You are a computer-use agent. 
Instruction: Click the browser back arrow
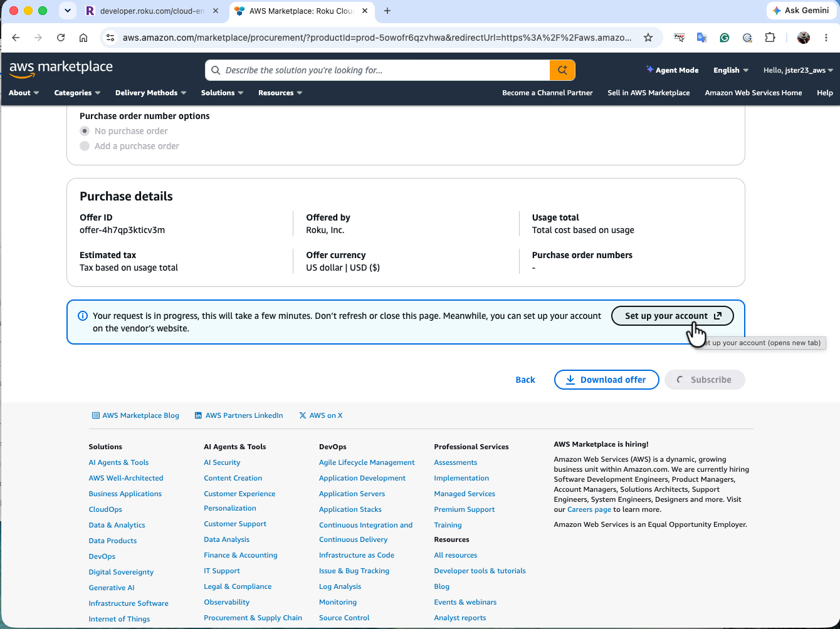pyautogui.click(x=16, y=38)
